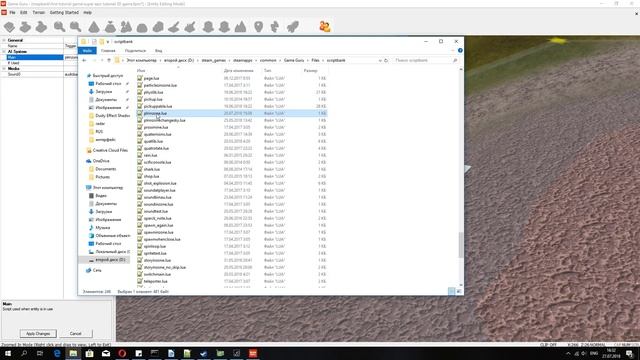
Task: Open Terrain menu in Game Guru
Action: [39, 13]
